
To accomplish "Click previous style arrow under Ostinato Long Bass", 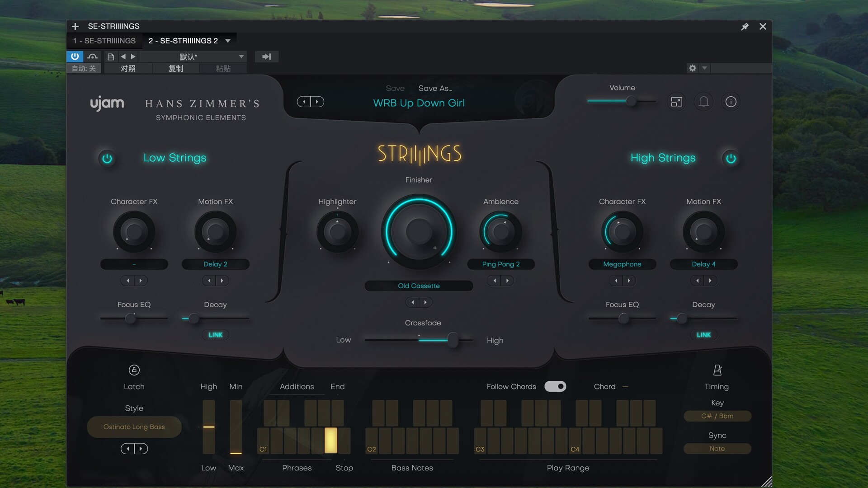I will tap(128, 449).
